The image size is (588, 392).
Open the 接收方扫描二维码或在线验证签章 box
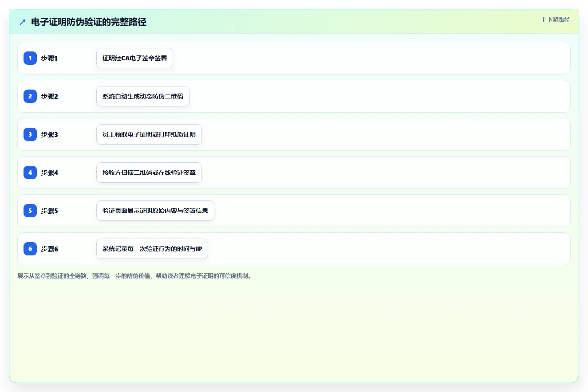149,172
